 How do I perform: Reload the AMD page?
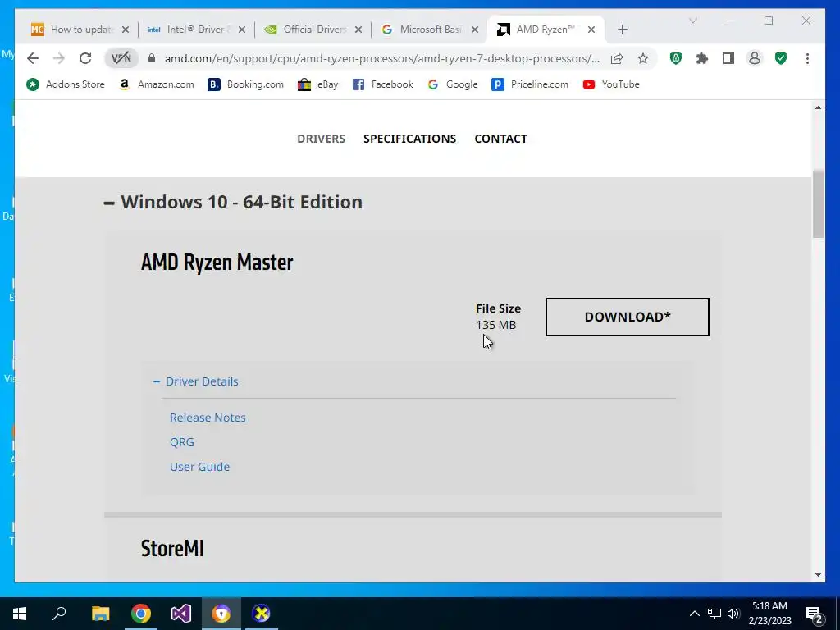[x=85, y=58]
